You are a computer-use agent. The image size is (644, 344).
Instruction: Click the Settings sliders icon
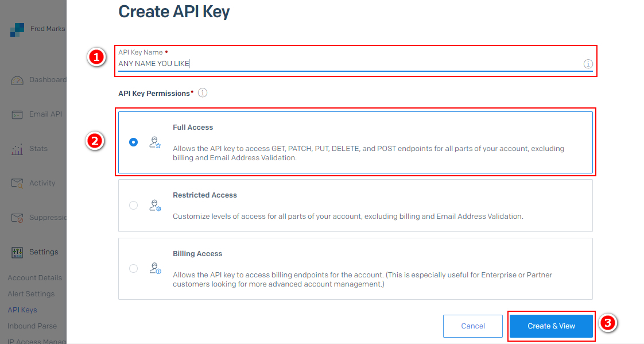[17, 252]
